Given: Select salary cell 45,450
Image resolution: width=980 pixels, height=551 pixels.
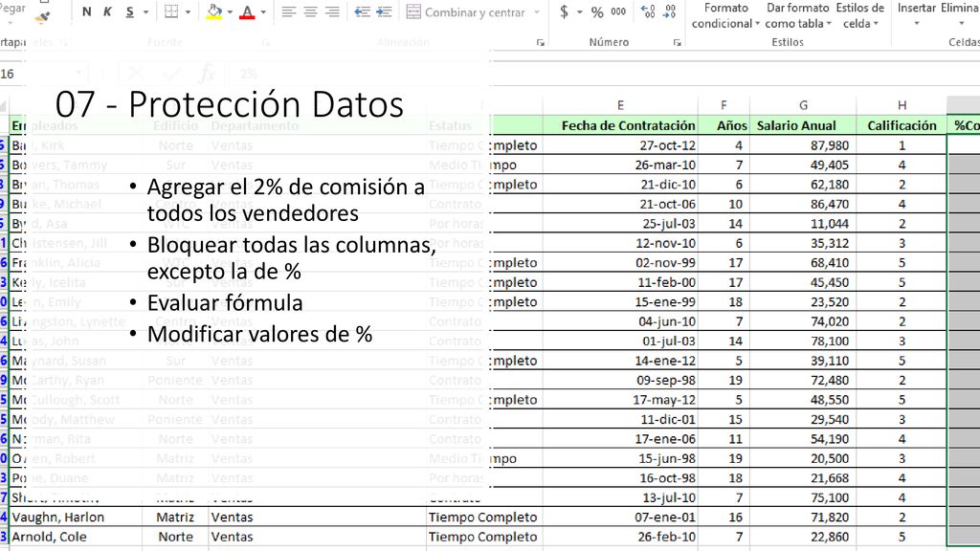Looking at the screenshot, I should pyautogui.click(x=803, y=282).
